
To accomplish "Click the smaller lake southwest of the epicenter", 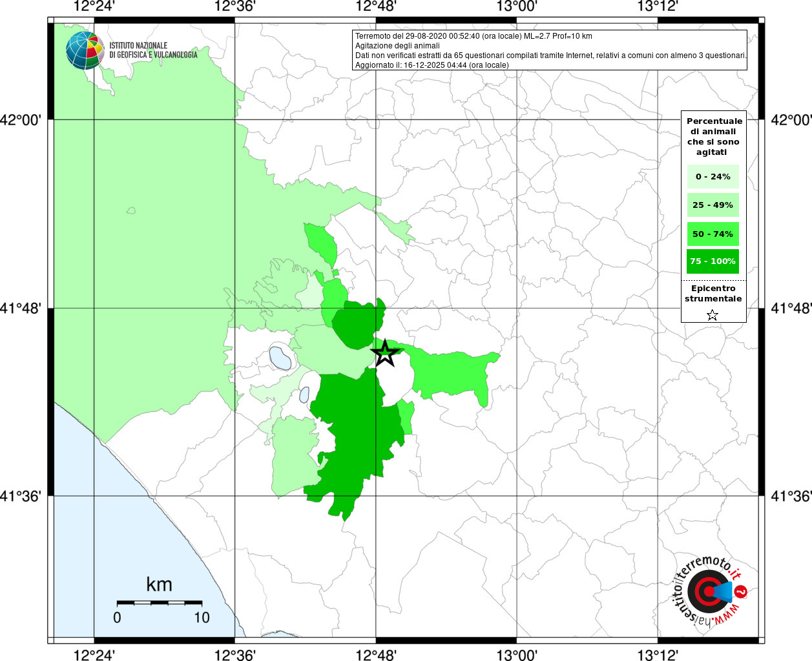I will tap(304, 394).
